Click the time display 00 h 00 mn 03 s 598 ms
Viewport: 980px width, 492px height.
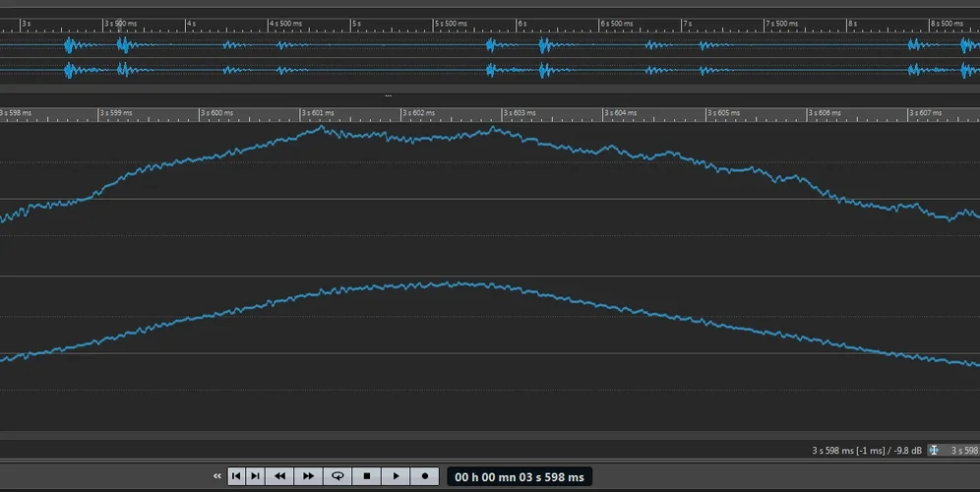[519, 477]
